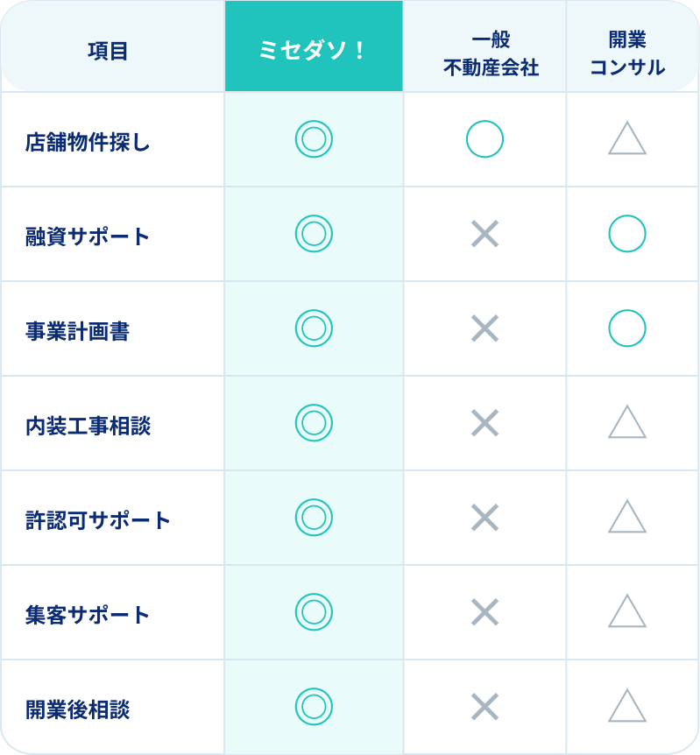Click the cross mark in 開業後相談 row

[x=484, y=706]
